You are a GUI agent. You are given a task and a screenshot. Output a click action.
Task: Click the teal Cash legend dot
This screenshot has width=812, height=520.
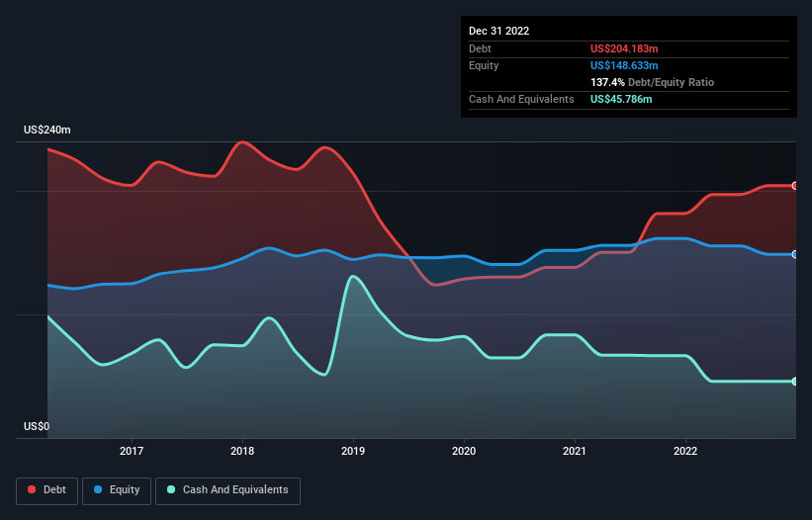click(171, 489)
